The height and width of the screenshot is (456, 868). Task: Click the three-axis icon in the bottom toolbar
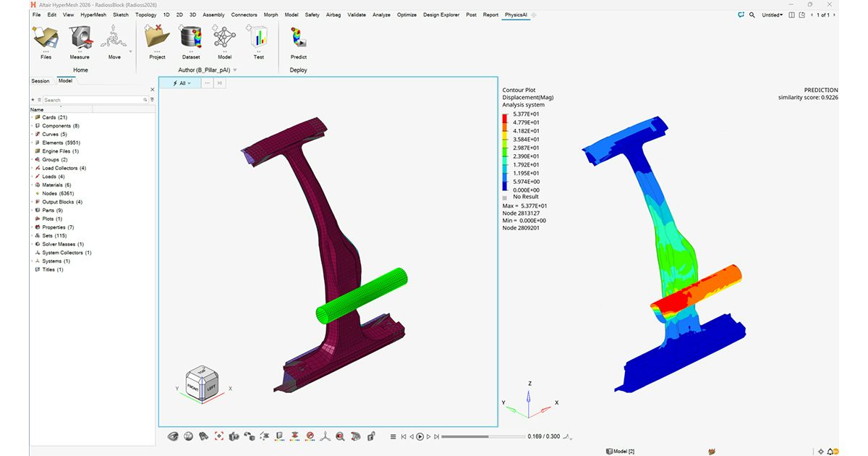325,436
